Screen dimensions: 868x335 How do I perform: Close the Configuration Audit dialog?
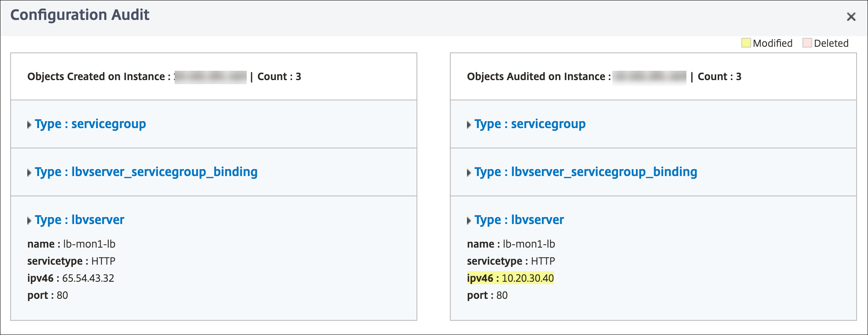[x=851, y=17]
